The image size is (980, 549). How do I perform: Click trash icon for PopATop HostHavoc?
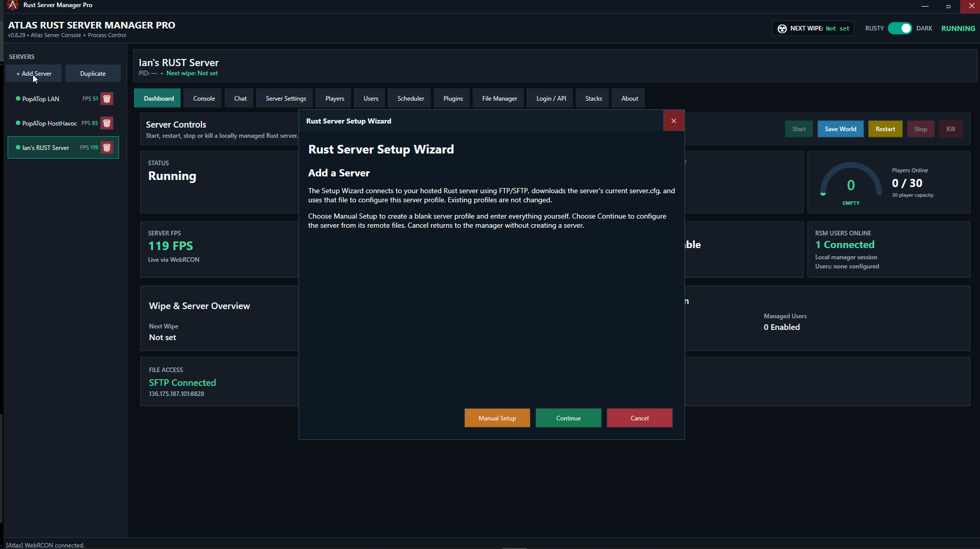(x=107, y=123)
